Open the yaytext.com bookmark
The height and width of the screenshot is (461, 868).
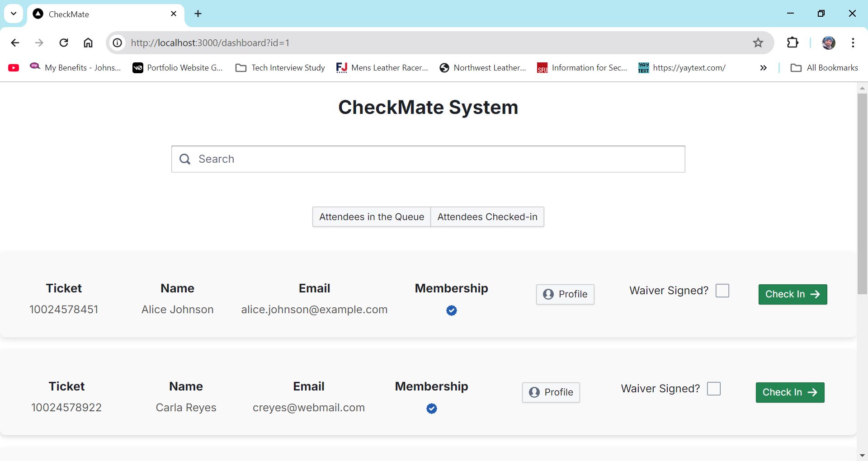click(x=682, y=68)
